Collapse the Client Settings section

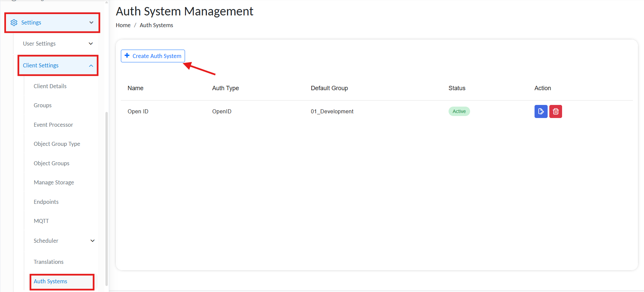tap(91, 66)
